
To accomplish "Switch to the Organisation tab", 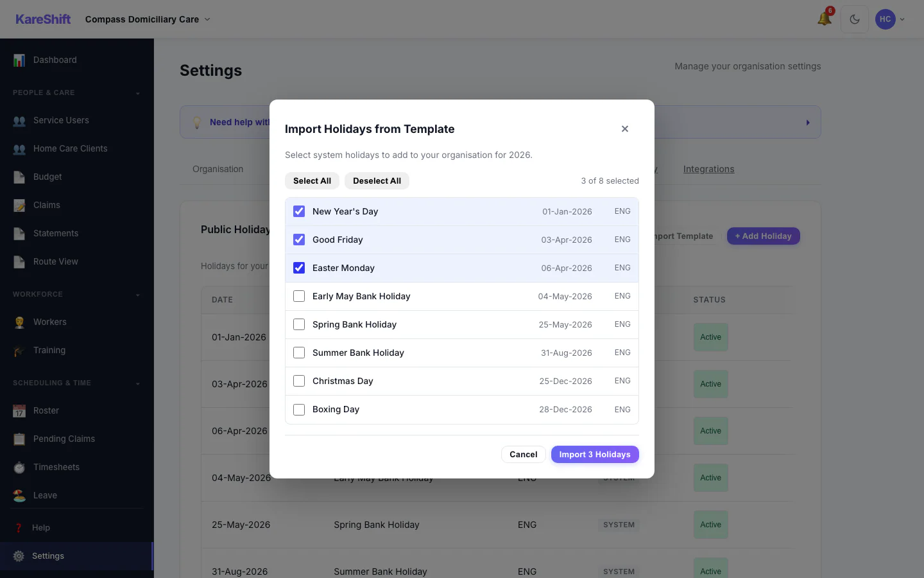I will 218,169.
